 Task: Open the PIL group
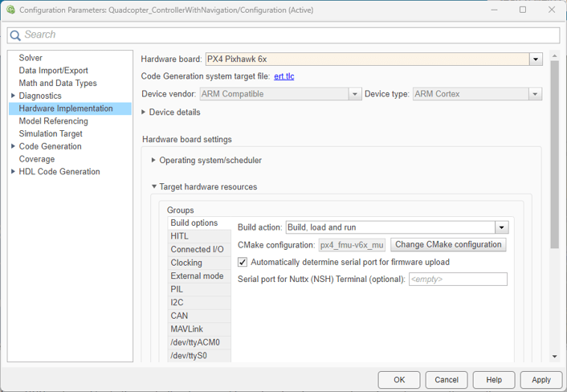[199, 289]
